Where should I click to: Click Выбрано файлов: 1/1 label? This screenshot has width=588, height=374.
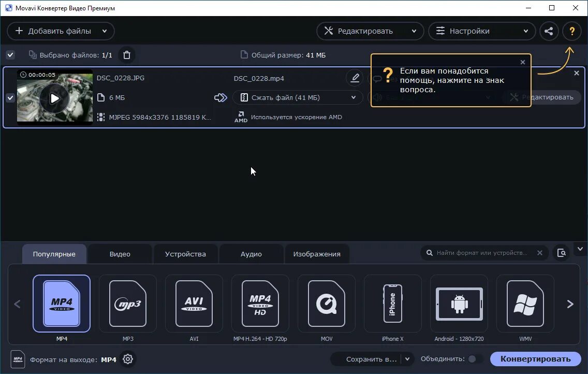tap(76, 55)
